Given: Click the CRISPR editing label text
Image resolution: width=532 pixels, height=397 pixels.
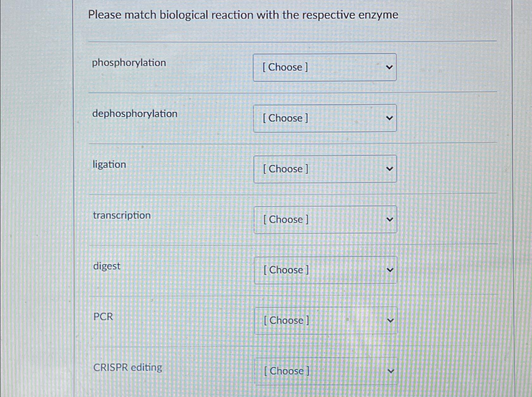Looking at the screenshot, I should [x=127, y=367].
